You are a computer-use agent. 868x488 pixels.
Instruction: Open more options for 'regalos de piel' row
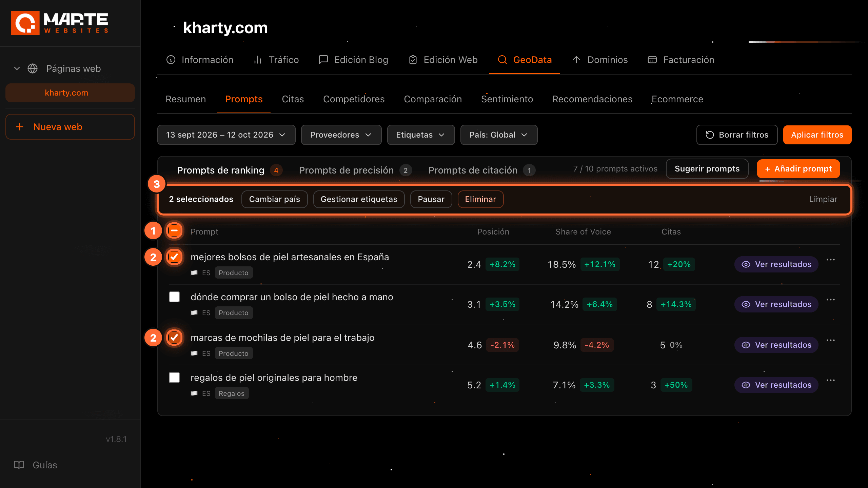click(831, 380)
